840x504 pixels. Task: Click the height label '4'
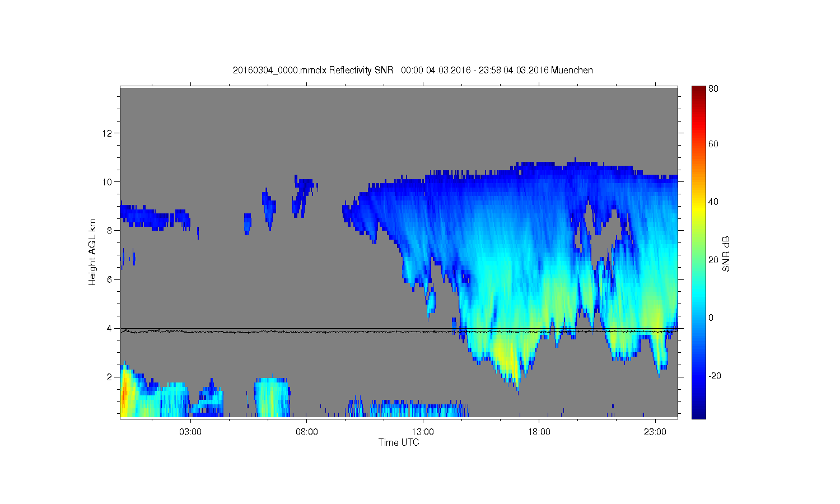pyautogui.click(x=110, y=328)
